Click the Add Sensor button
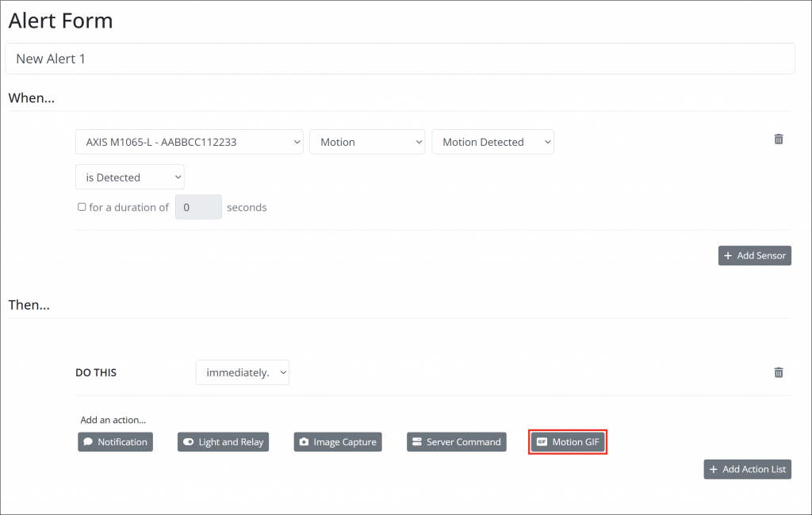Screen dimensions: 812x515 (754, 255)
